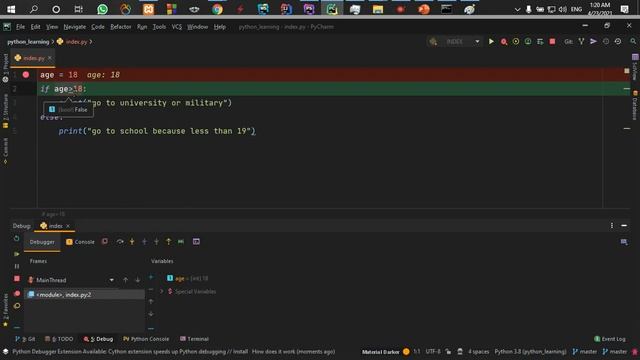Open Event Log

610,339
